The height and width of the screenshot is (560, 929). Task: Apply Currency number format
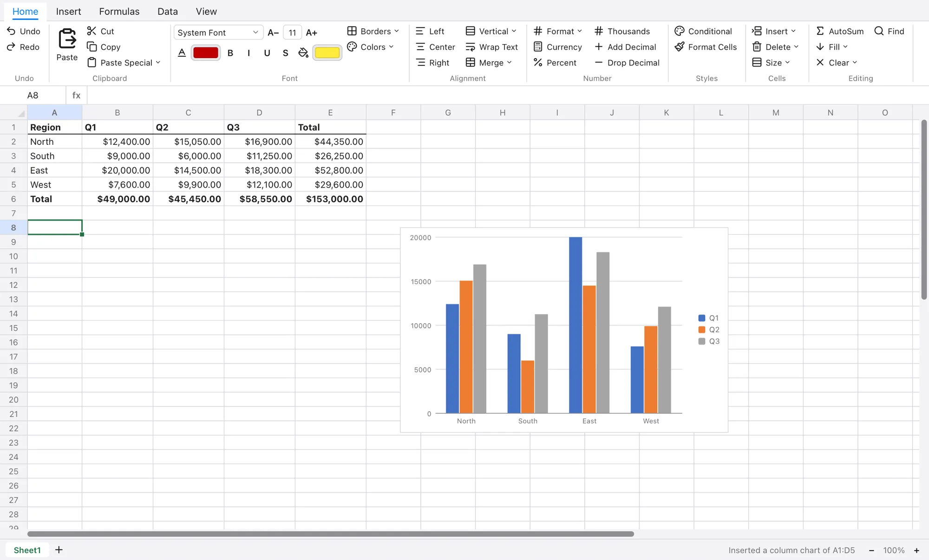click(x=557, y=47)
